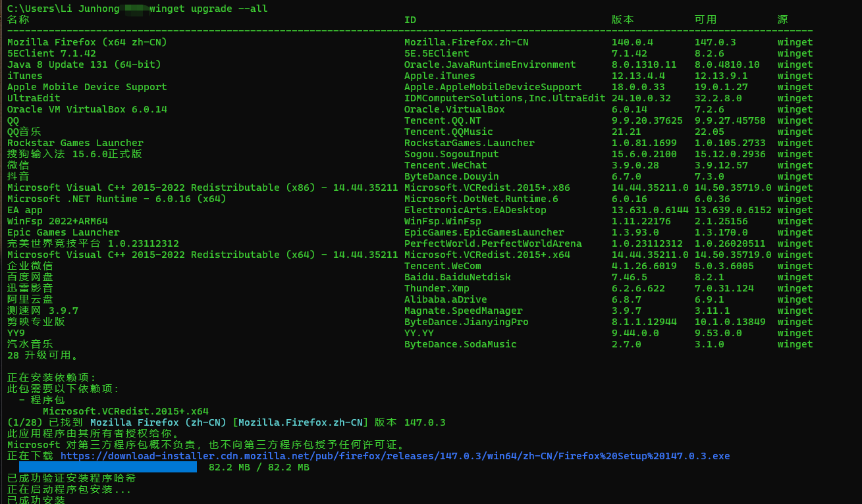Click the winget upgrade --all command text
Screen dimensions: 862x504
(209, 9)
